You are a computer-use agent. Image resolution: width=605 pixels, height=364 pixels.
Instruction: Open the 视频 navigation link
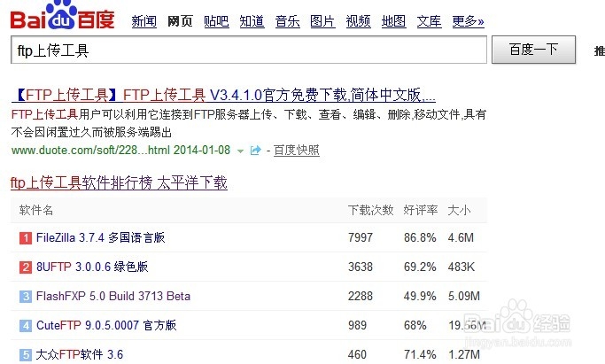tap(358, 21)
